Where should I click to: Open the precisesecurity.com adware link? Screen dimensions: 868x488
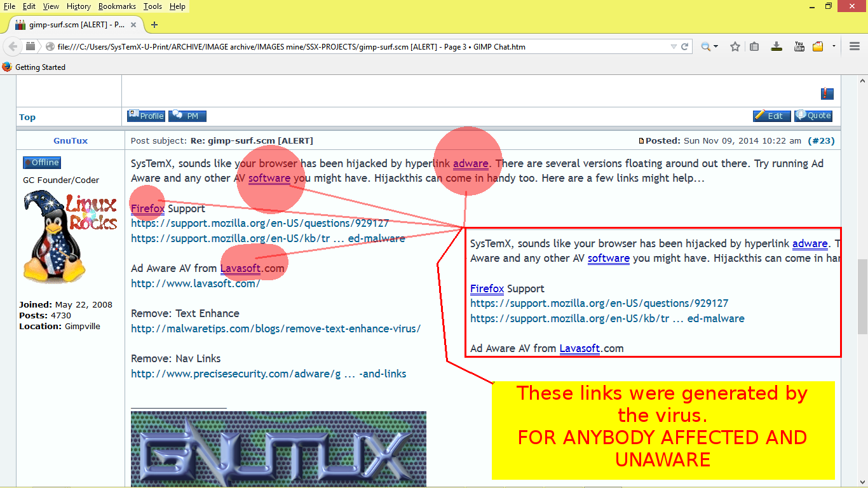pyautogui.click(x=269, y=374)
